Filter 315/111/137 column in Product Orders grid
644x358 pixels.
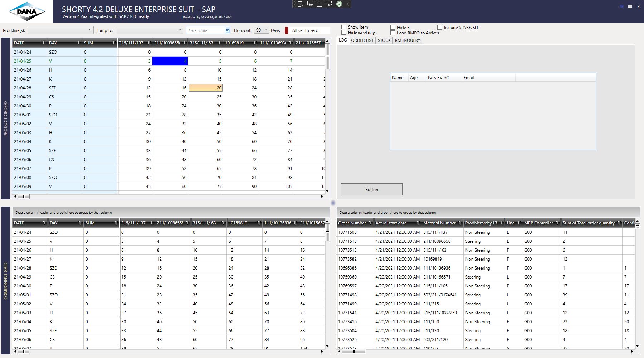[x=149, y=43]
